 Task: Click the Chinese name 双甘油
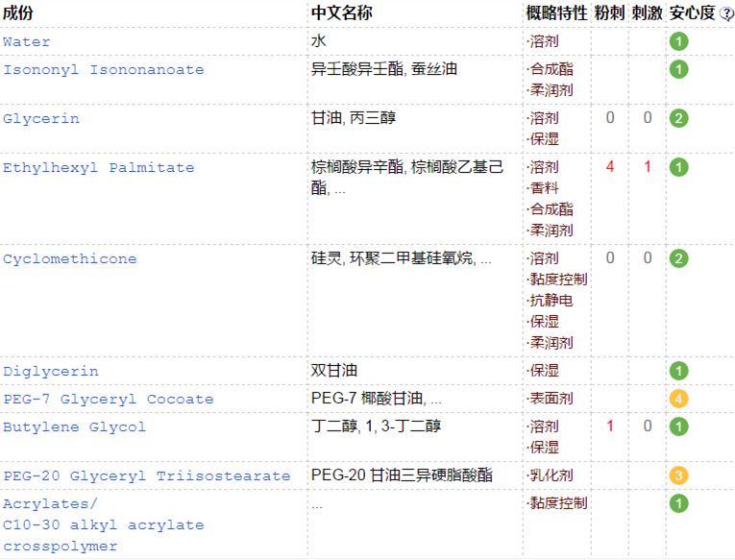click(334, 370)
